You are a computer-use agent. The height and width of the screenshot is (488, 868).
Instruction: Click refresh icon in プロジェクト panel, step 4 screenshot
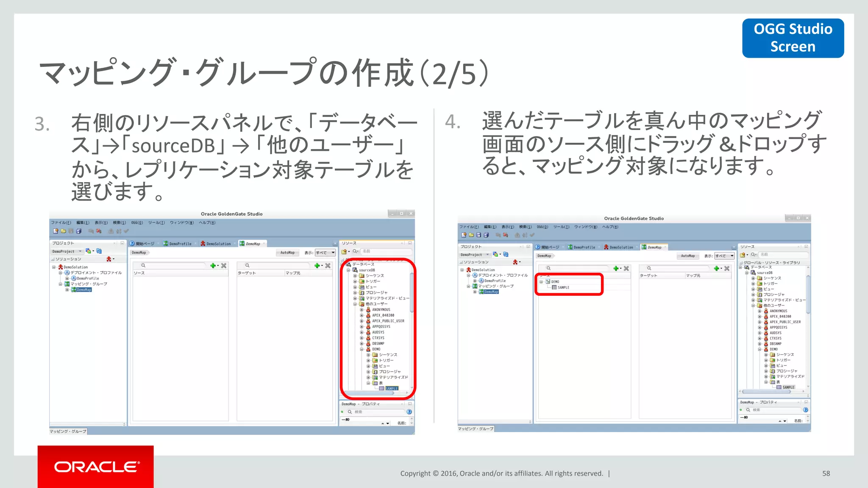pyautogui.click(x=506, y=255)
